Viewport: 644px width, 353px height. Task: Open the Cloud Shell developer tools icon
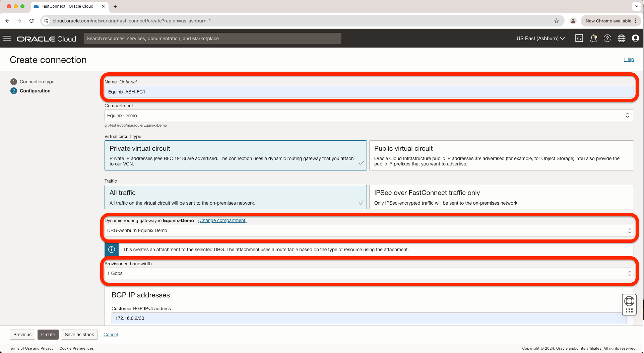[579, 39]
